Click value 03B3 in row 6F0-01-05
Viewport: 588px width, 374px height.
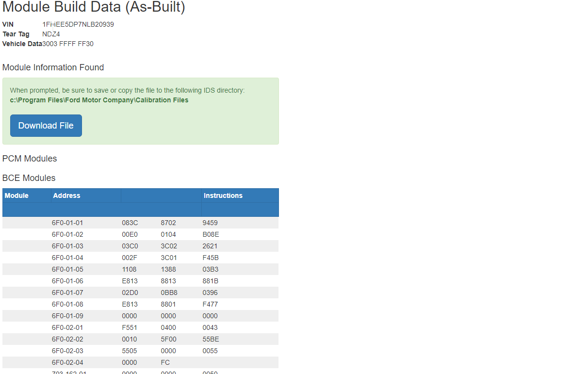[211, 269]
